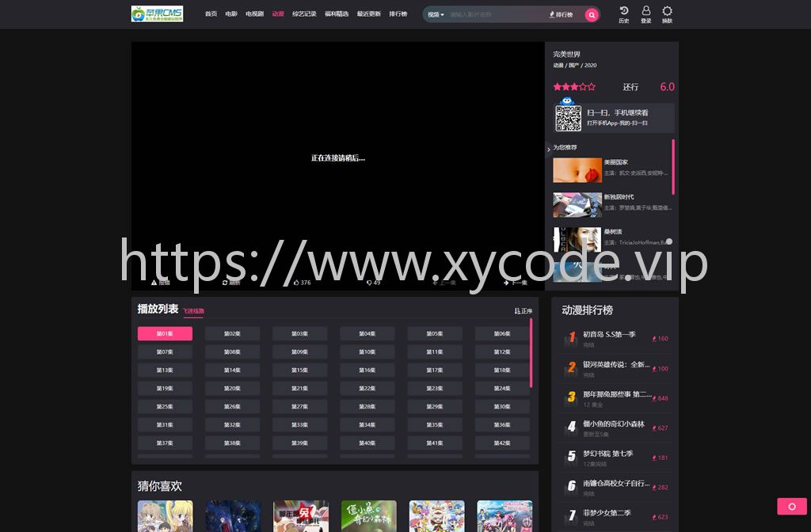Click the pink floating button in the corner
The image size is (811, 532).
coord(792,507)
